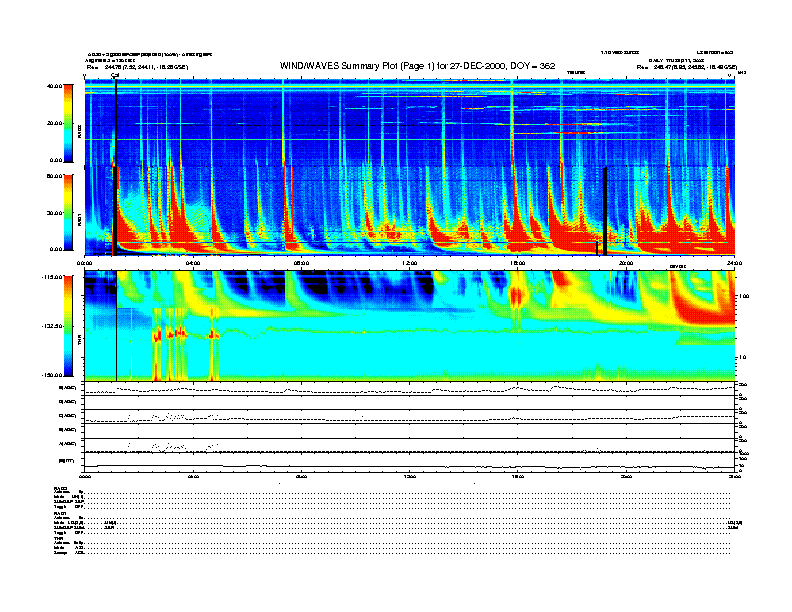Screen dimensions: 792x612
Task: Select the -150.00 color scale label
Action: pyautogui.click(x=52, y=375)
